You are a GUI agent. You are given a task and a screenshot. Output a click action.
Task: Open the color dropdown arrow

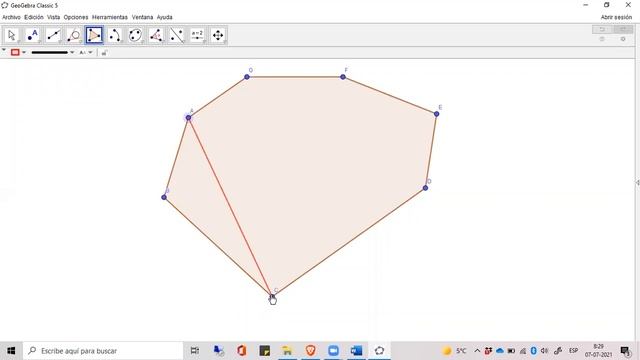click(24, 52)
